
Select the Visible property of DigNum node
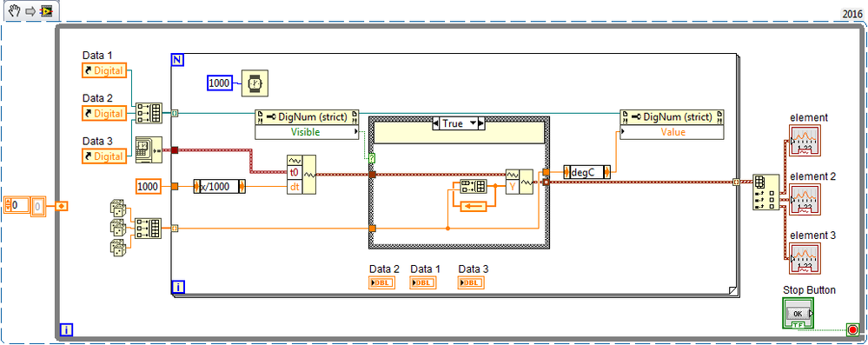(307, 132)
